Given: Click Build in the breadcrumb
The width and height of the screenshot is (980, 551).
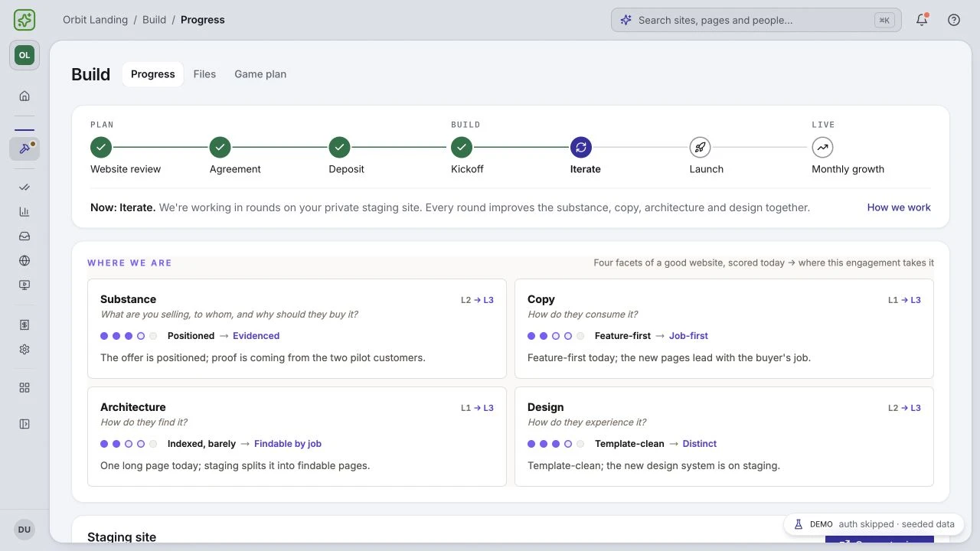Looking at the screenshot, I should pyautogui.click(x=154, y=20).
